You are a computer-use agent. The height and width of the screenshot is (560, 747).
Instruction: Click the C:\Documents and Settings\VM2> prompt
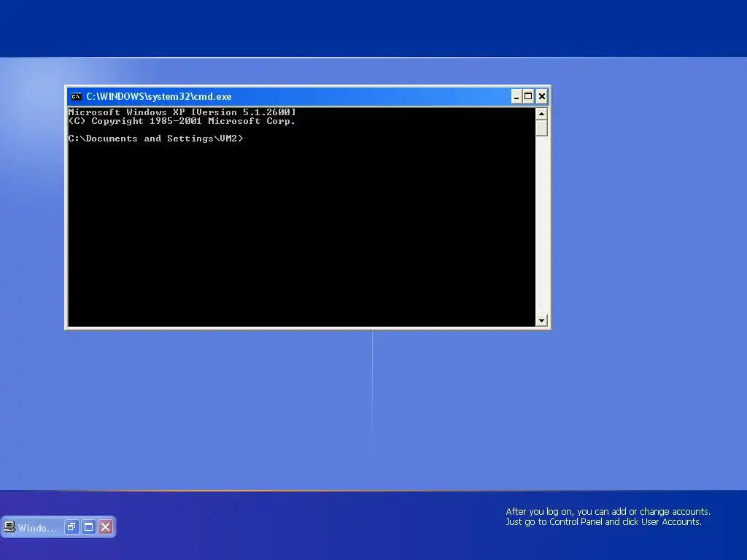(x=156, y=139)
